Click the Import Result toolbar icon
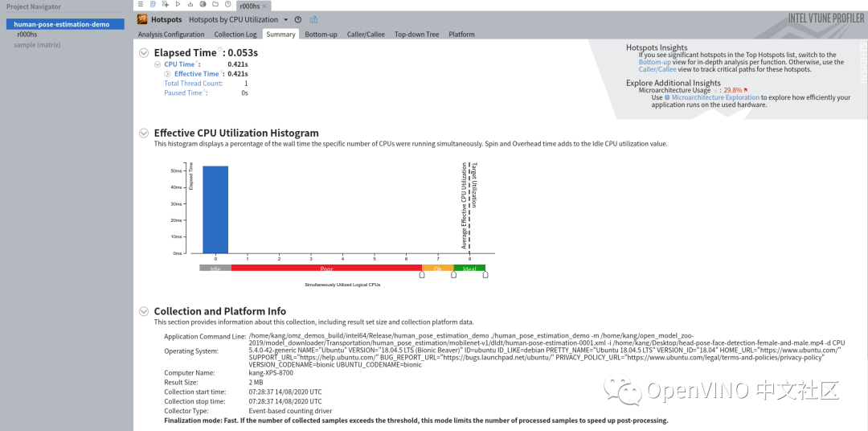868x431 pixels. pyautogui.click(x=190, y=5)
